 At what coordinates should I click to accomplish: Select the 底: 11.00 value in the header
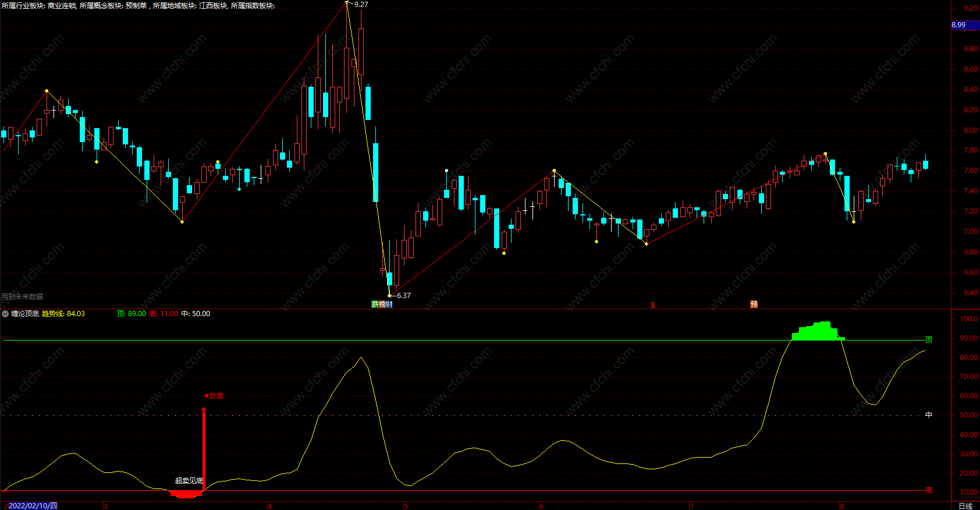164,314
